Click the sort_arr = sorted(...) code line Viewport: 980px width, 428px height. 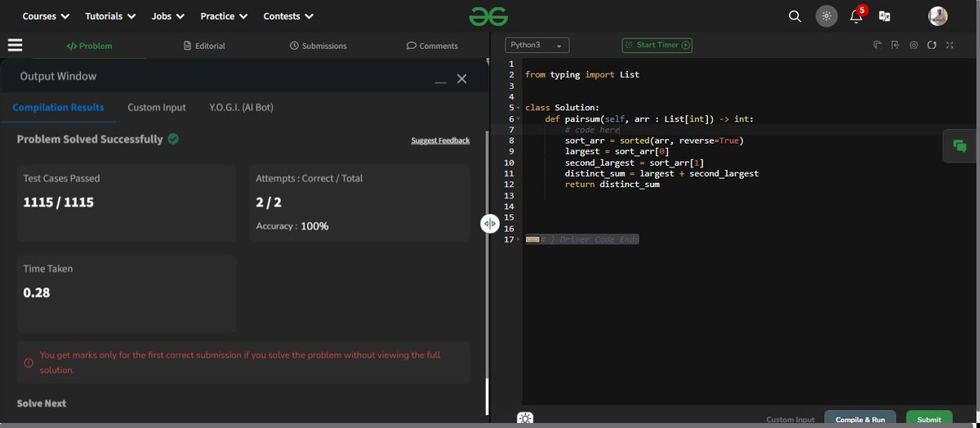point(654,140)
